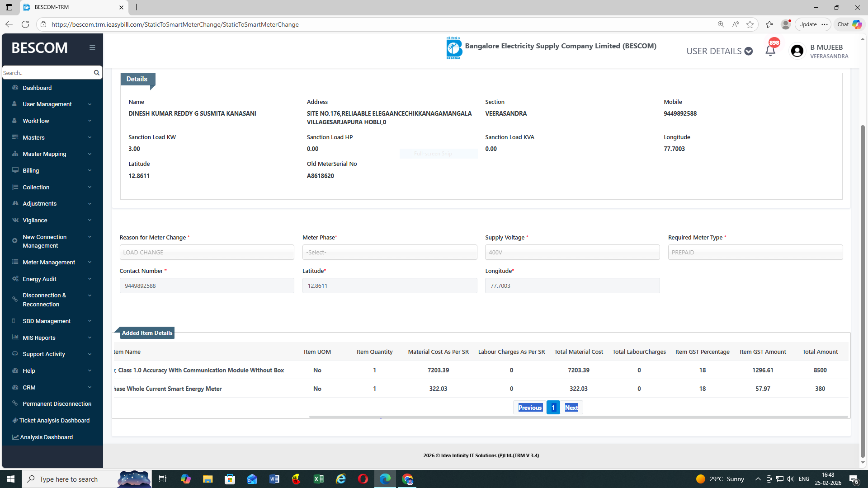This screenshot has width=868, height=488.
Task: Open the user profile avatar icon
Action: point(797,51)
